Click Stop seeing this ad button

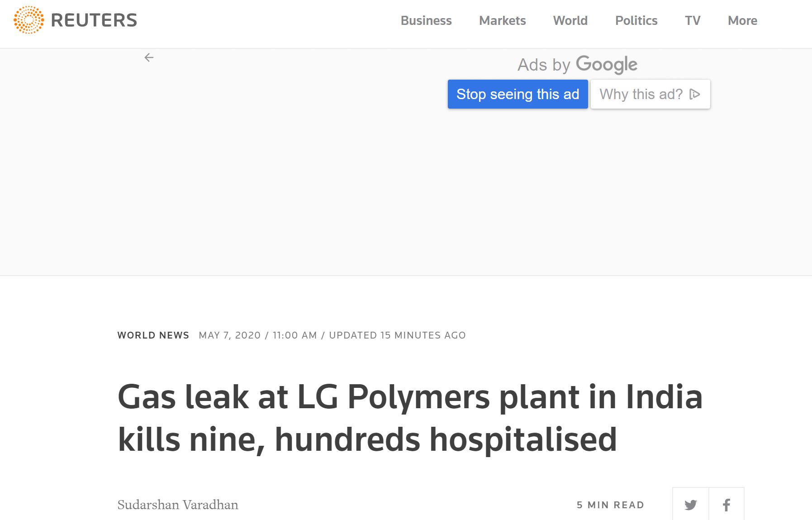coord(518,94)
